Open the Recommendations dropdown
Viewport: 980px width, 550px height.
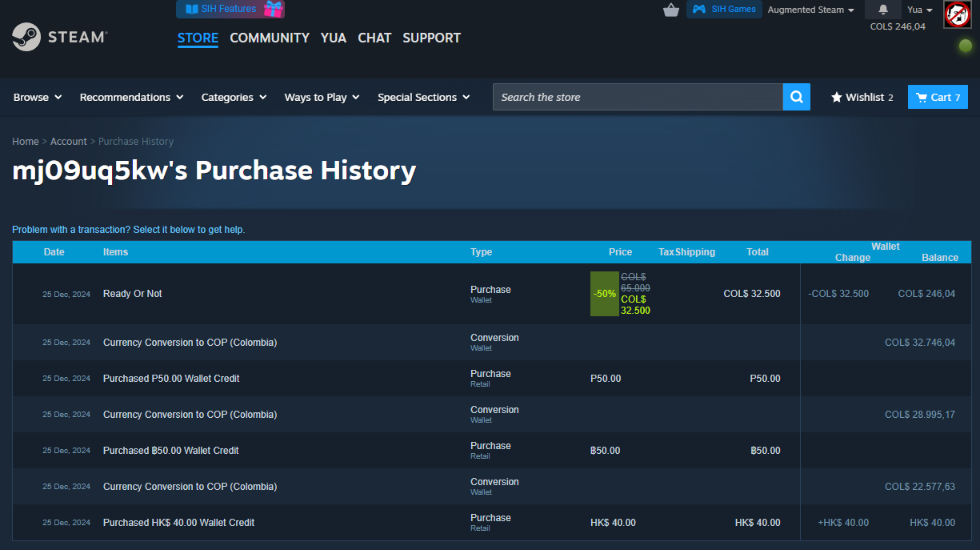click(131, 97)
